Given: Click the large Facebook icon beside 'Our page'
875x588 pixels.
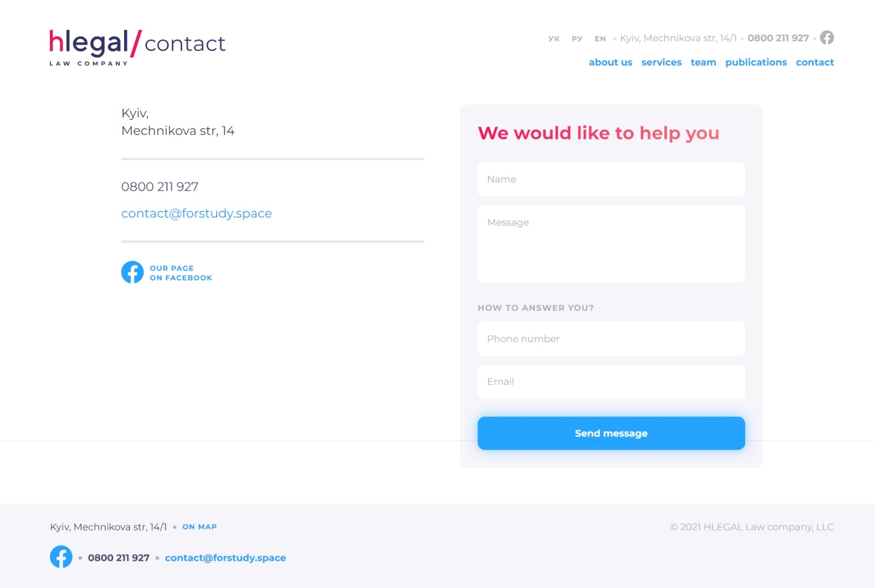Looking at the screenshot, I should point(132,272).
